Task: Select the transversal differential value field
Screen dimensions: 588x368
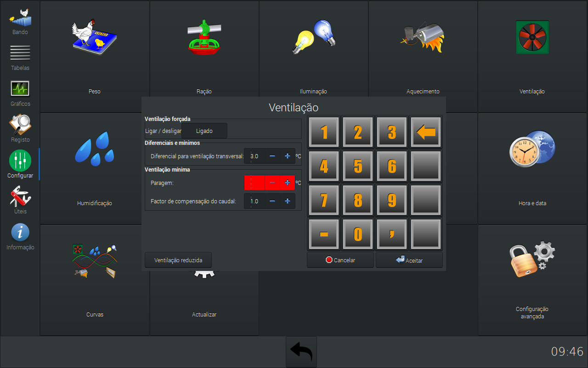Action: [254, 156]
